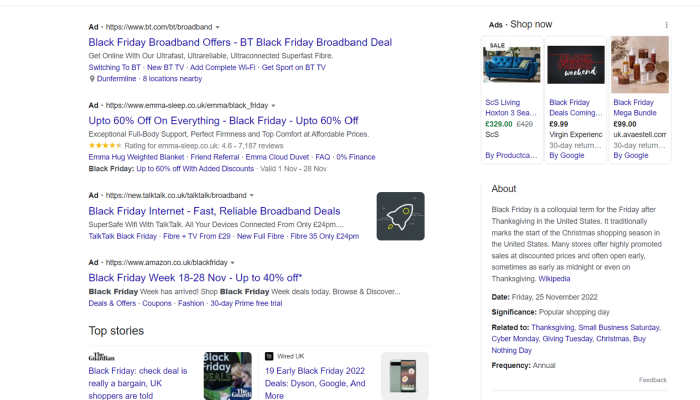Open Emma Hug Weighted Blanket link
The height and width of the screenshot is (400, 700).
(136, 157)
